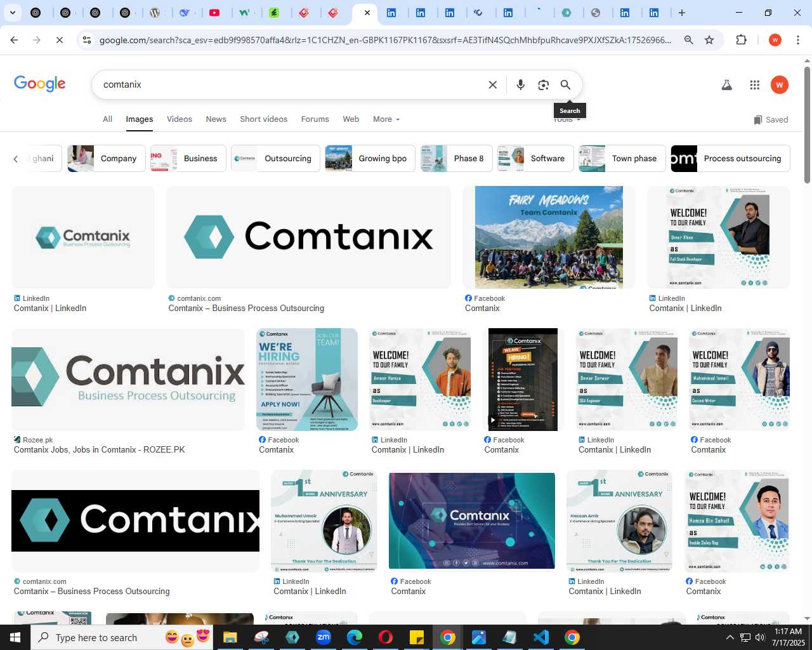Stop loading the page
The image size is (812, 650).
click(x=59, y=40)
